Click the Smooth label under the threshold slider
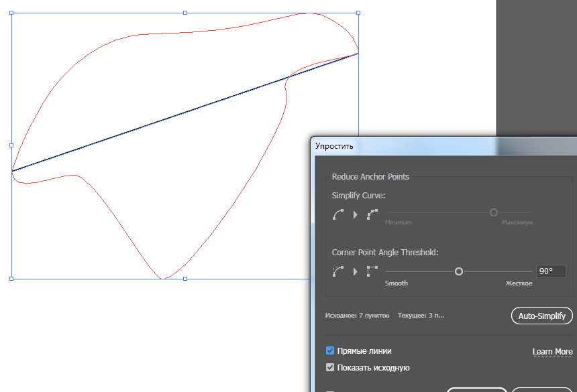The height and width of the screenshot is (392, 577). click(x=397, y=283)
